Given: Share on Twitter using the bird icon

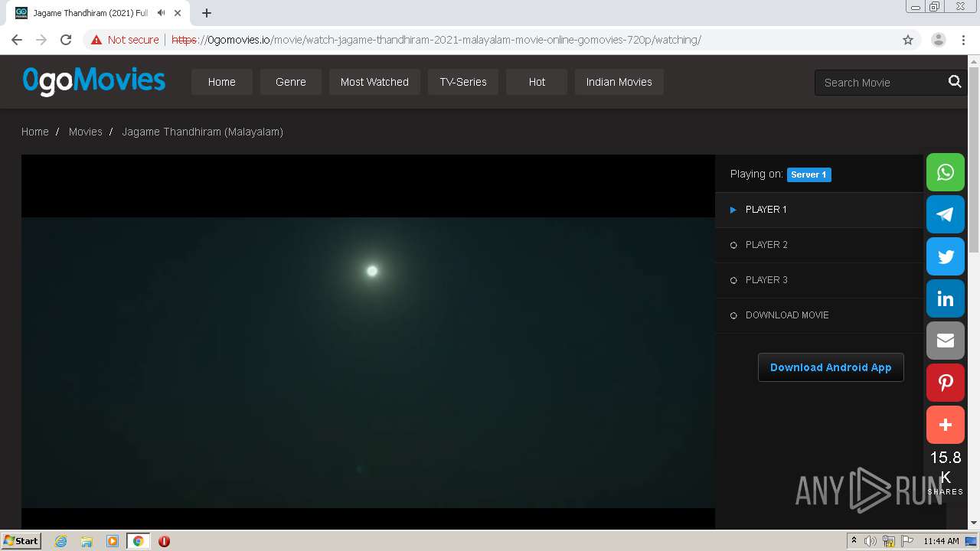Looking at the screenshot, I should pos(946,256).
